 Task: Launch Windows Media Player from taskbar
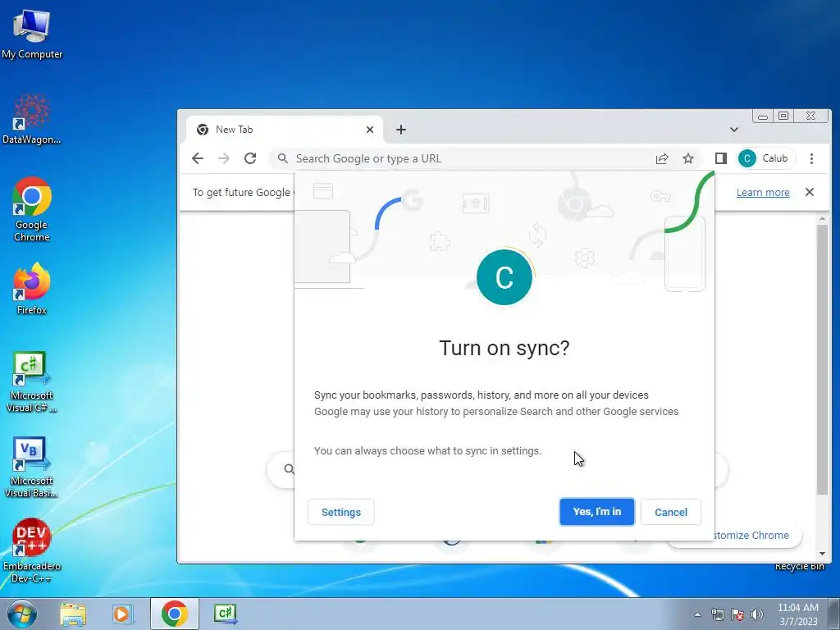pos(122,614)
